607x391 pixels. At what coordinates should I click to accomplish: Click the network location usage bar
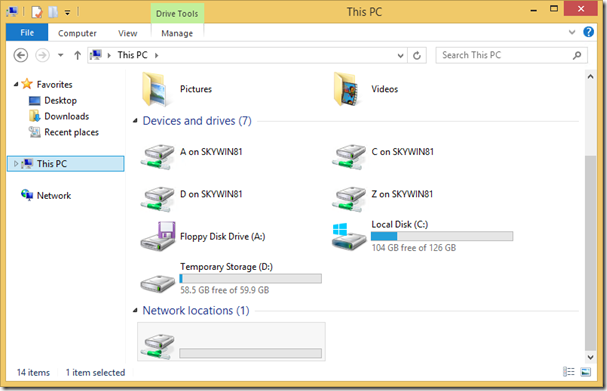coord(250,353)
